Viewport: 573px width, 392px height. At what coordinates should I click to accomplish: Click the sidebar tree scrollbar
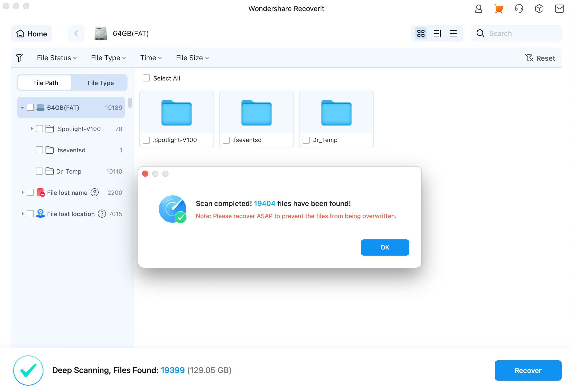click(x=130, y=103)
